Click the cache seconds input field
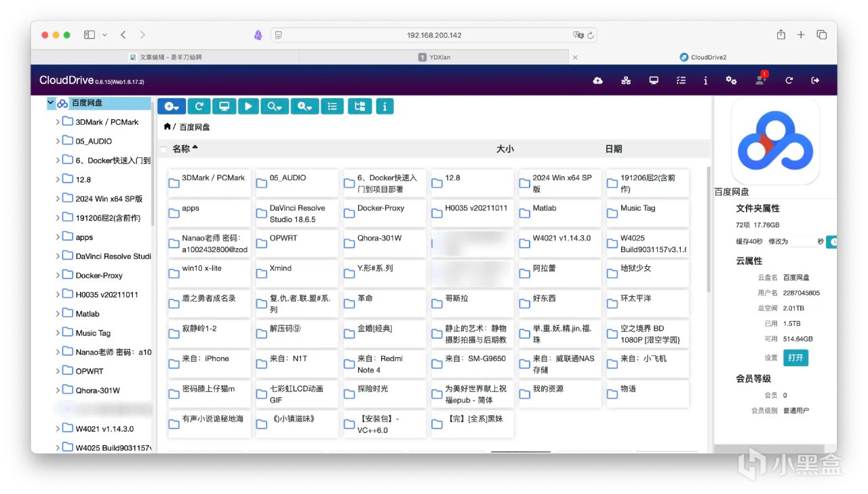This screenshot has height=494, width=868. tap(803, 241)
